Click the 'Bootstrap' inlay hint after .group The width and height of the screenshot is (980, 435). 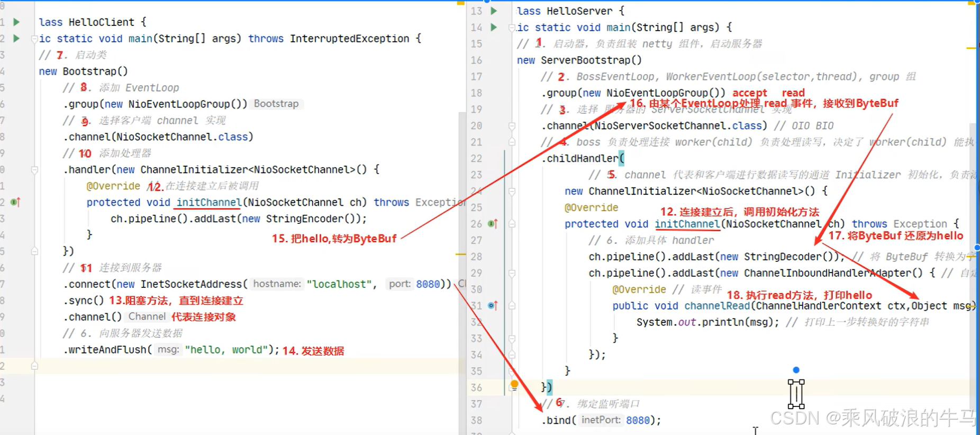click(x=276, y=104)
